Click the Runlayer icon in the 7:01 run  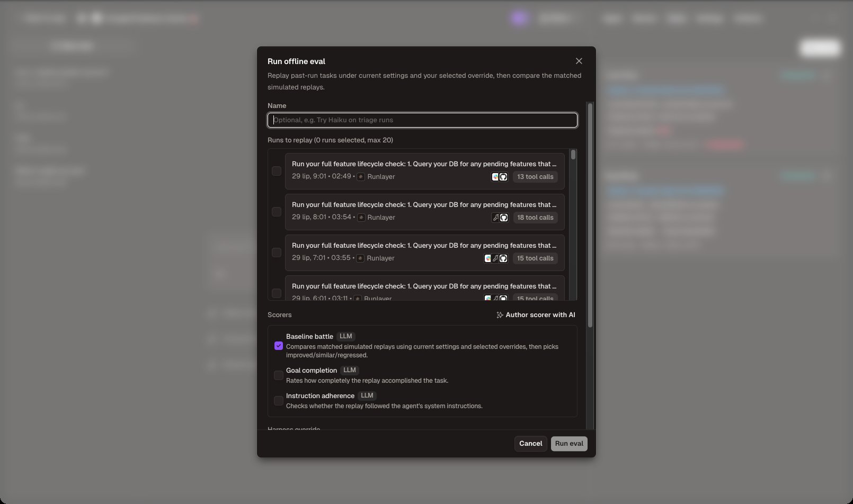(x=360, y=258)
